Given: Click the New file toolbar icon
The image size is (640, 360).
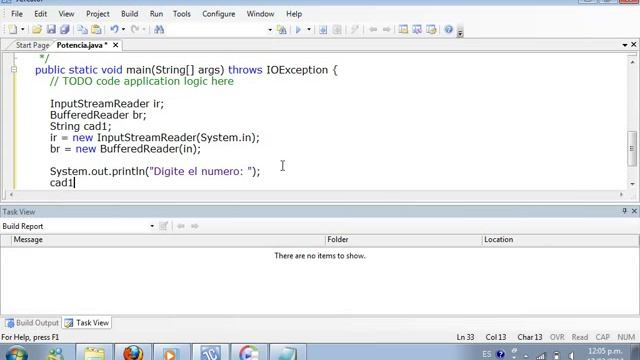Looking at the screenshot, I should (x=13, y=29).
